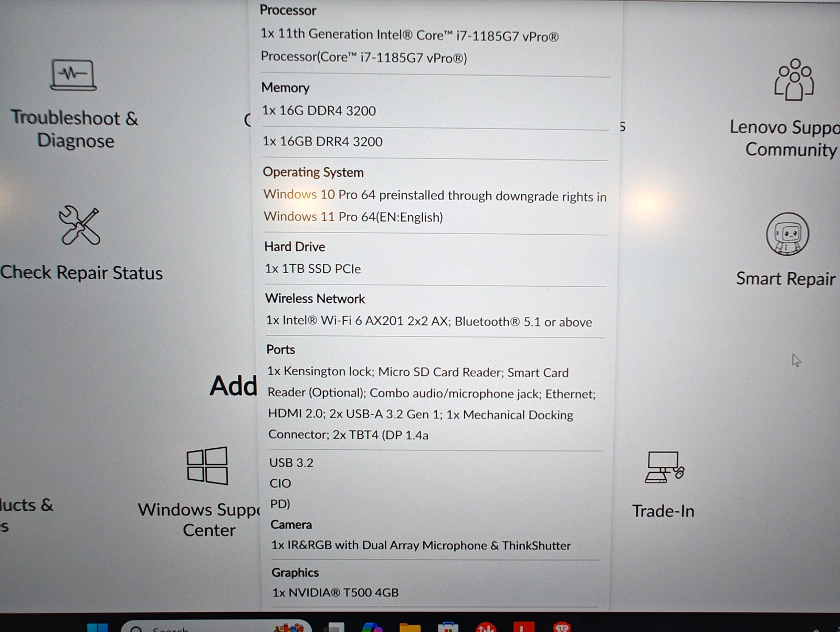
Task: Launch the Brave browser from the taskbar
Action: pos(562,628)
